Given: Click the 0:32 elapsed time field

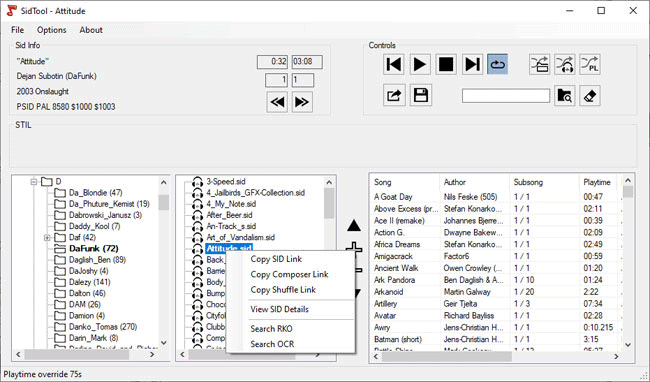Looking at the screenshot, I should coord(272,62).
